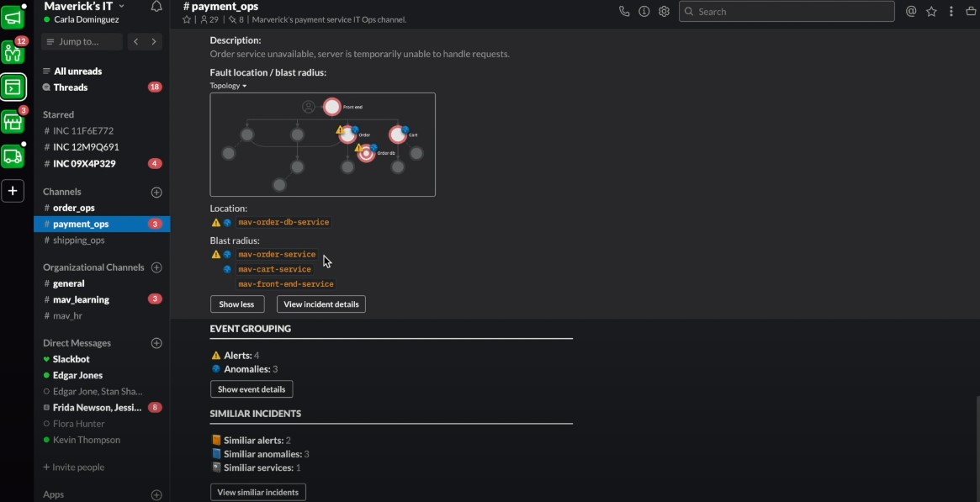
Task: Expand the Topology dropdown
Action: pyautogui.click(x=228, y=86)
